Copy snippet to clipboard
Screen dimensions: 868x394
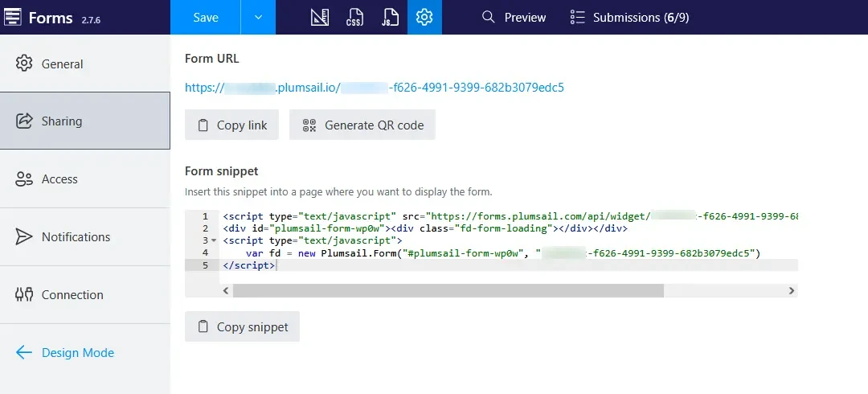[x=242, y=326]
